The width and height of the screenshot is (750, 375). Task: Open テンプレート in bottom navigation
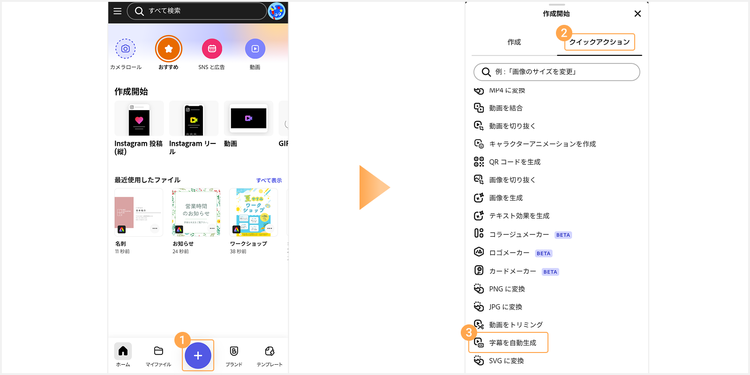[x=269, y=356]
